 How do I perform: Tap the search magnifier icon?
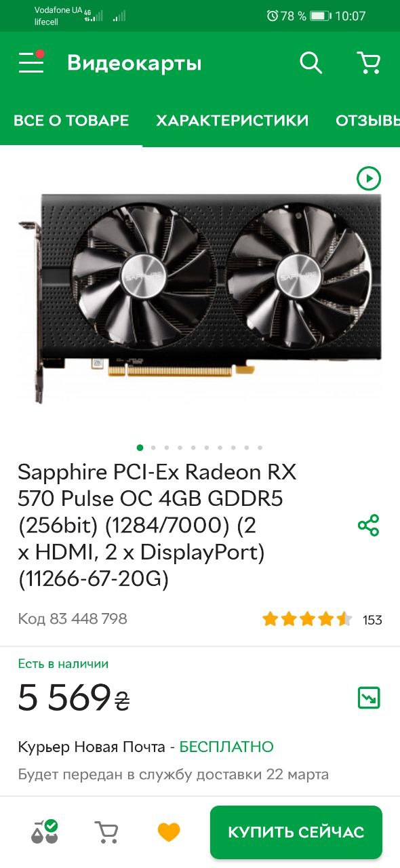coord(311,63)
